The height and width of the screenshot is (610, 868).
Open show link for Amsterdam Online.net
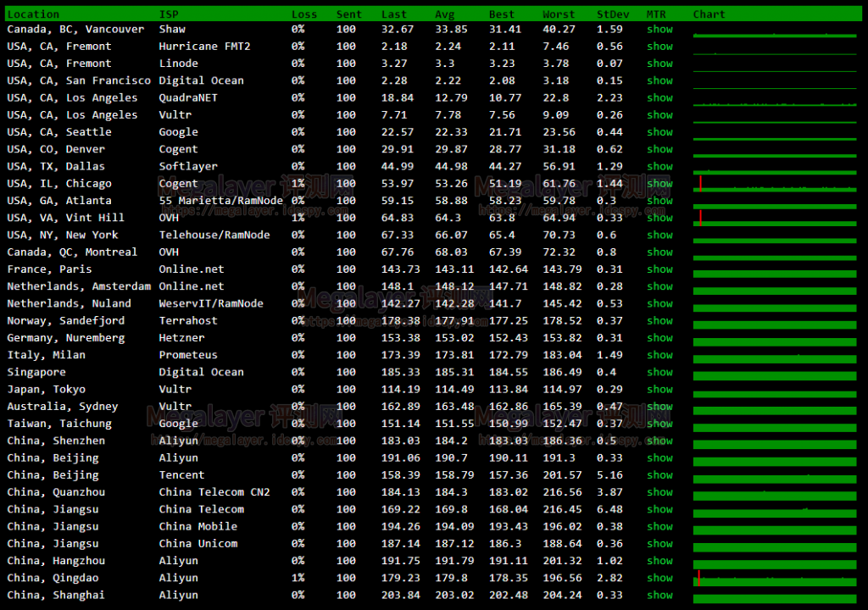click(659, 286)
